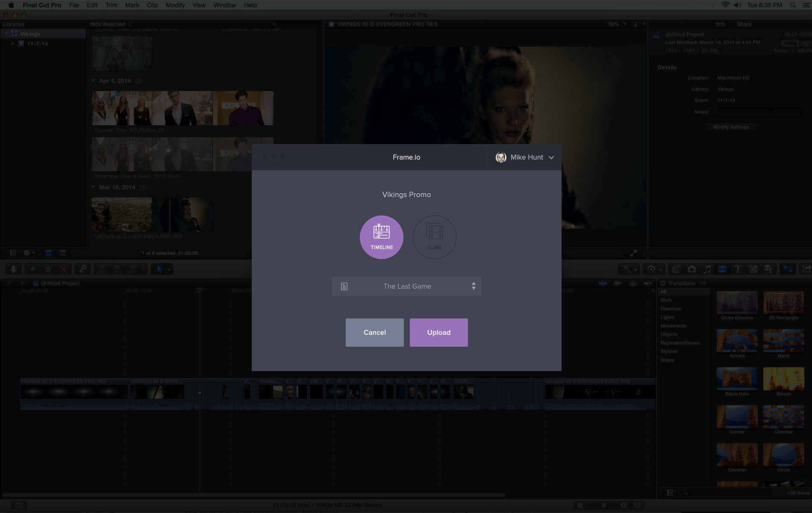Expand the 11-7-14 event in Libraries
The image size is (812, 513).
coord(13,44)
